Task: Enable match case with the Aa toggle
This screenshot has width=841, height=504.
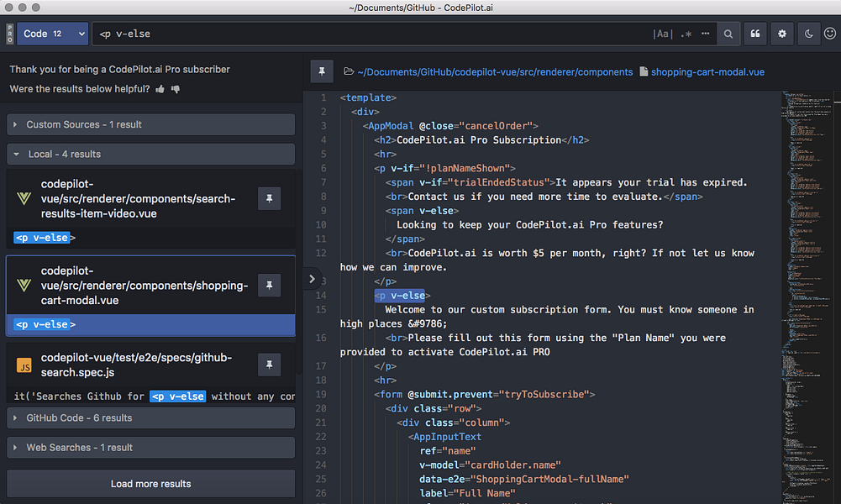Action: click(663, 34)
